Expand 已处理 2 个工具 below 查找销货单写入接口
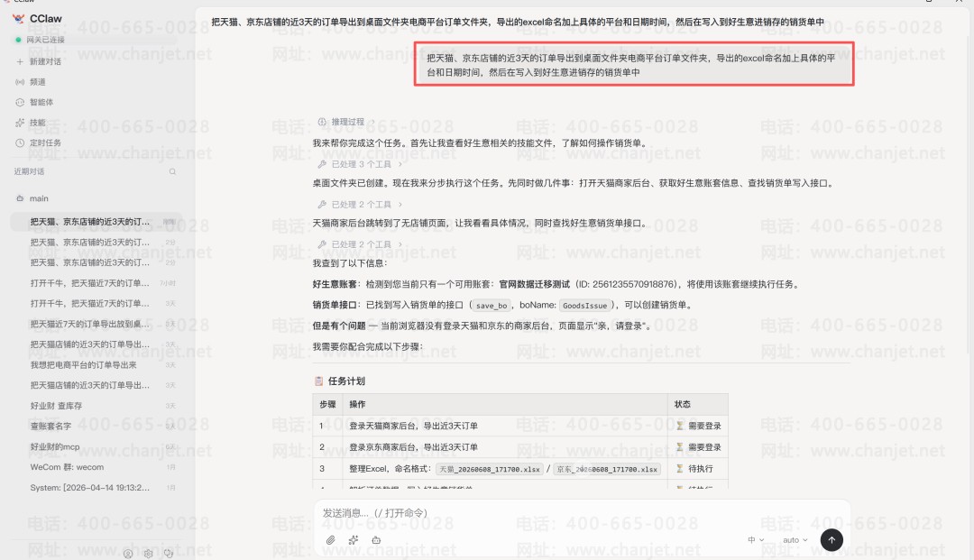Image resolution: width=974 pixels, height=560 pixels. 360,205
